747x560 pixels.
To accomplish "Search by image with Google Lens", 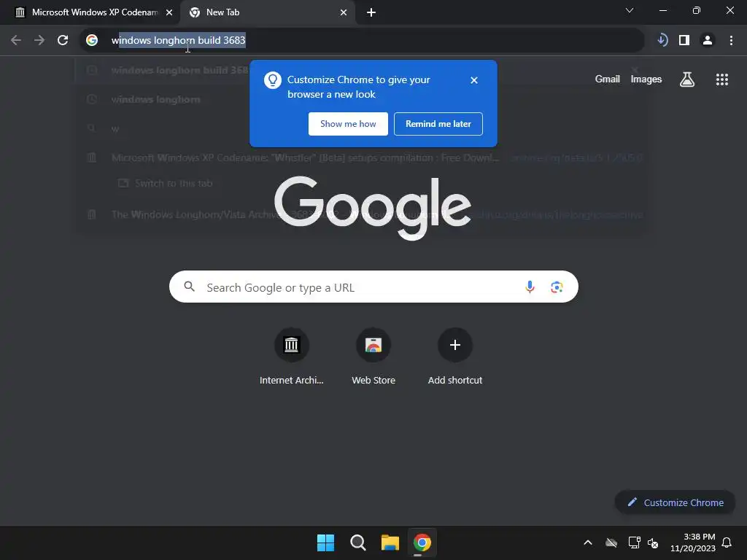I will coord(557,287).
